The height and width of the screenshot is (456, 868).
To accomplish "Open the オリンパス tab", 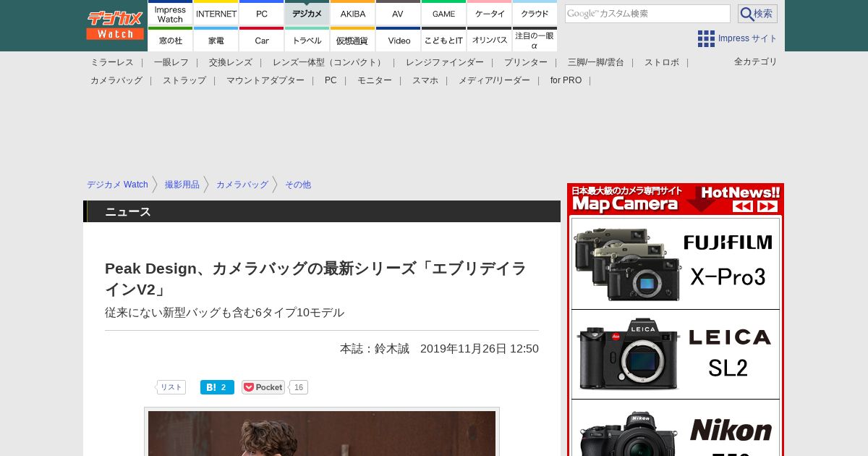I will [490, 40].
